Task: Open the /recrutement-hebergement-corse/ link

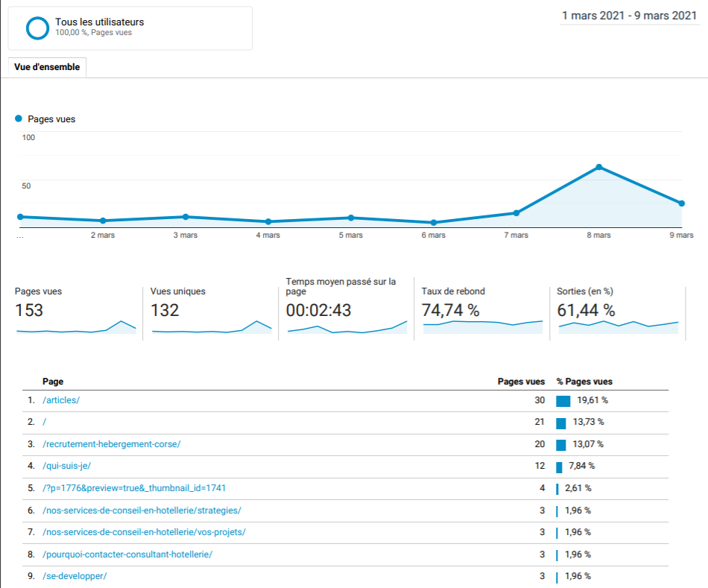Action: [111, 444]
